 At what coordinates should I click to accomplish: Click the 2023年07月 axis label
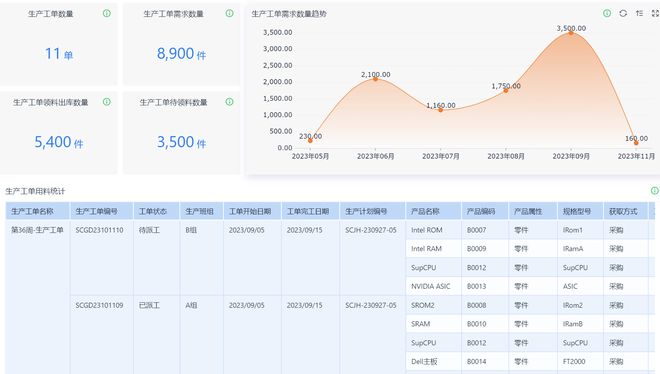click(x=441, y=156)
